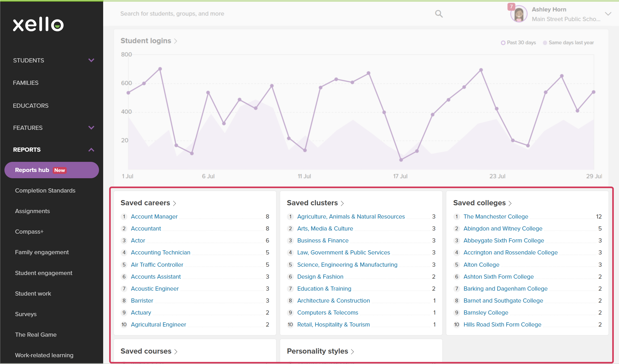Open Account Manager career link
This screenshot has width=619, height=364.
[x=154, y=216]
